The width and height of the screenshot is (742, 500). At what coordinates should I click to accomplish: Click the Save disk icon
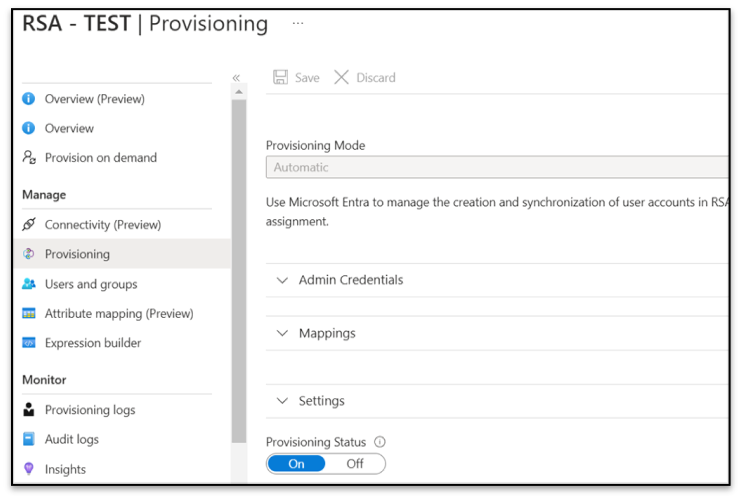coord(281,78)
